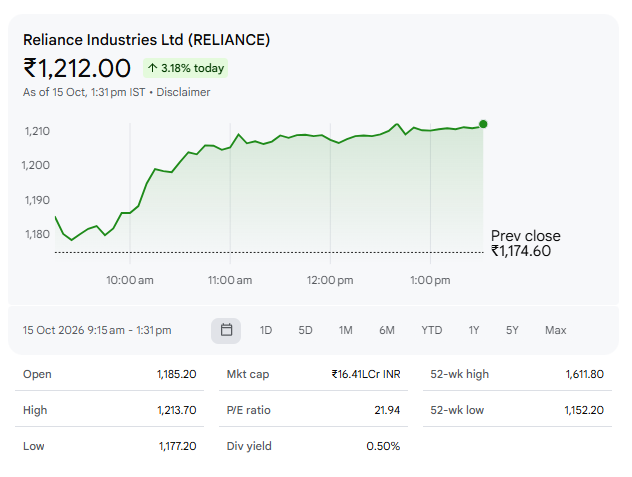
Task: Switch chart to 6M range
Action: pyautogui.click(x=387, y=330)
